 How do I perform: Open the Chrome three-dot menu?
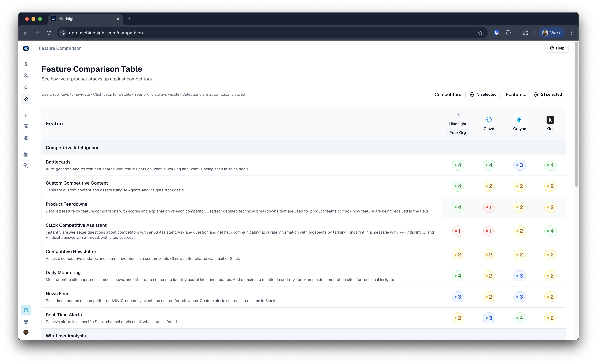(x=572, y=33)
